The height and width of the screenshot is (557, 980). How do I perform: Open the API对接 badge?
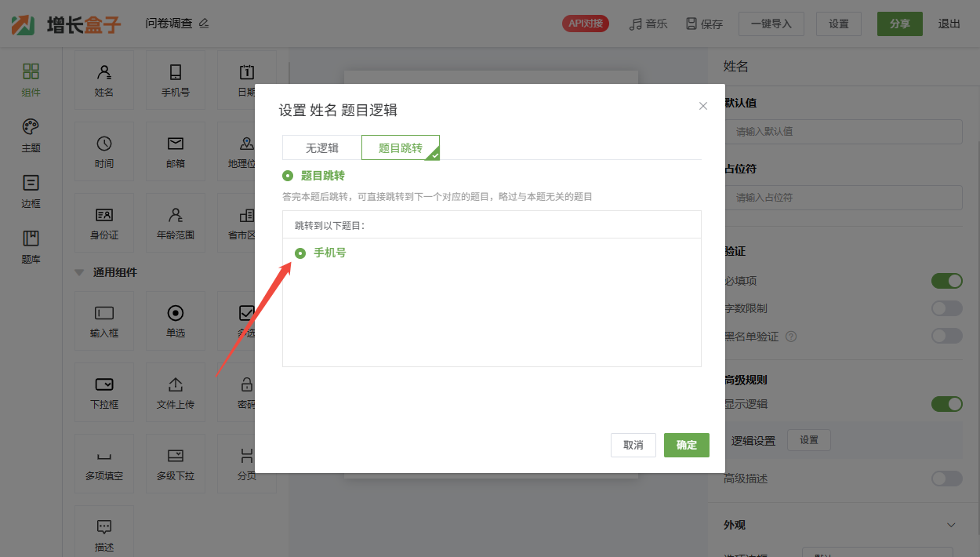click(586, 24)
